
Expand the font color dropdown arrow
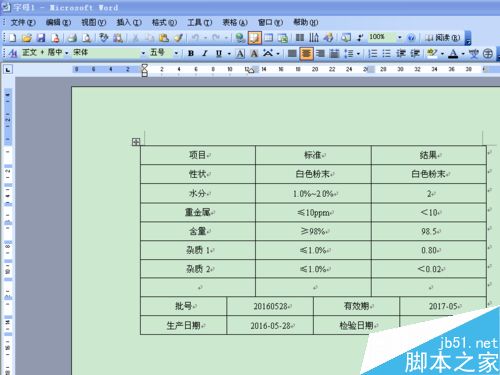463,53
